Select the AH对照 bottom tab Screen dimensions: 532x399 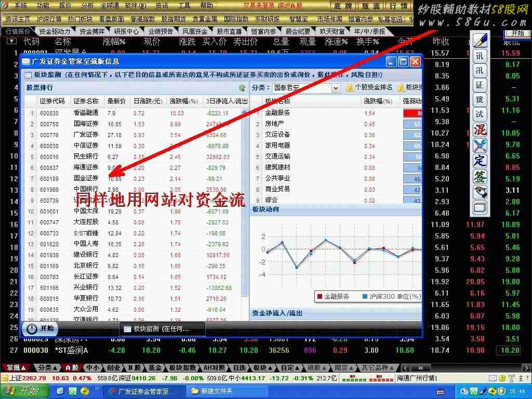coord(214,368)
